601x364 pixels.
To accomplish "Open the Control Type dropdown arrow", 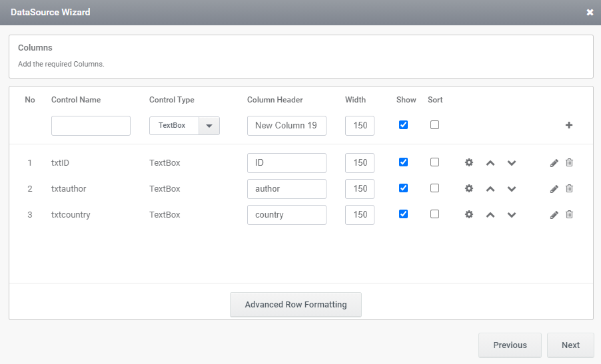I will pyautogui.click(x=209, y=126).
